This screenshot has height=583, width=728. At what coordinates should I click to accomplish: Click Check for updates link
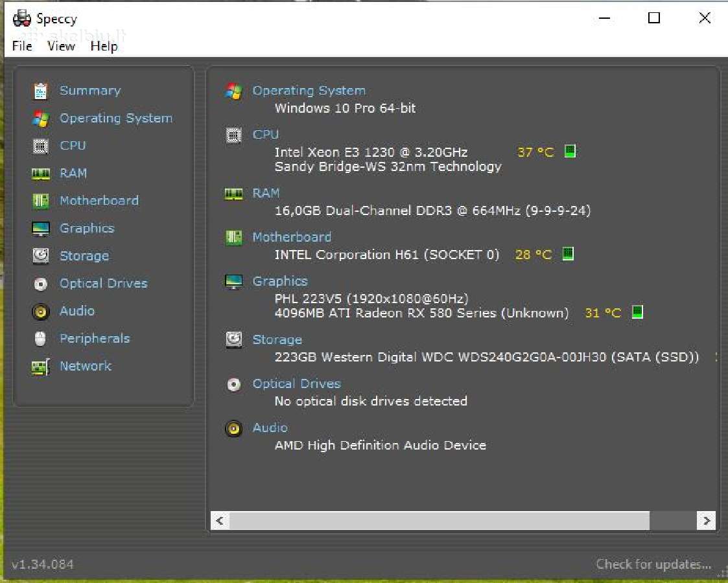coord(653,564)
